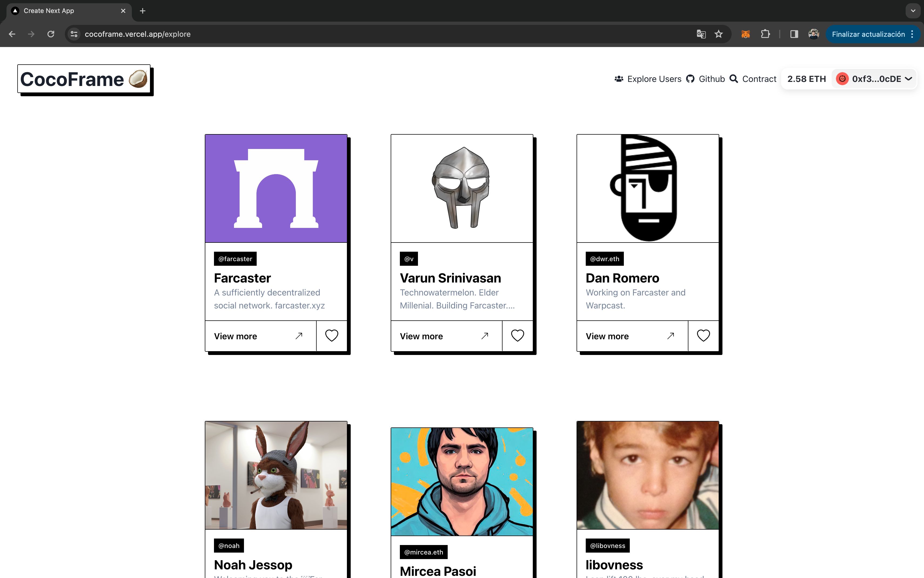Image resolution: width=924 pixels, height=578 pixels.
Task: Open the Github link
Action: click(705, 79)
